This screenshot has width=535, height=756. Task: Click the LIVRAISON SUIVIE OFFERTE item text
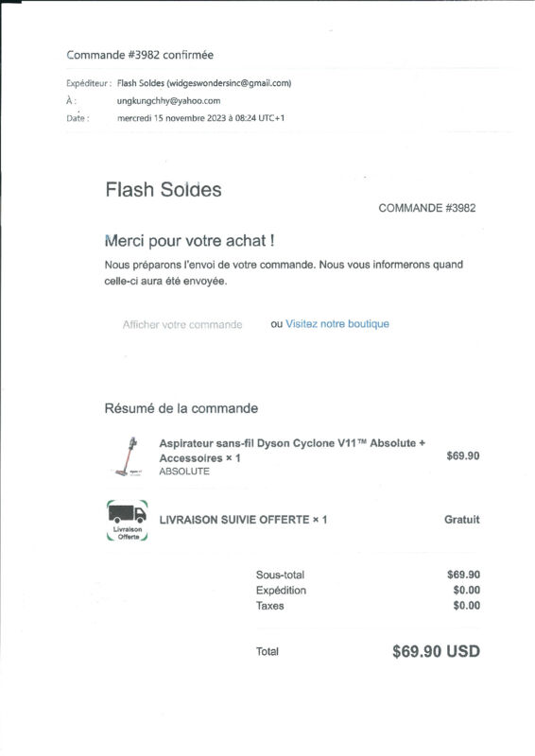(x=243, y=520)
